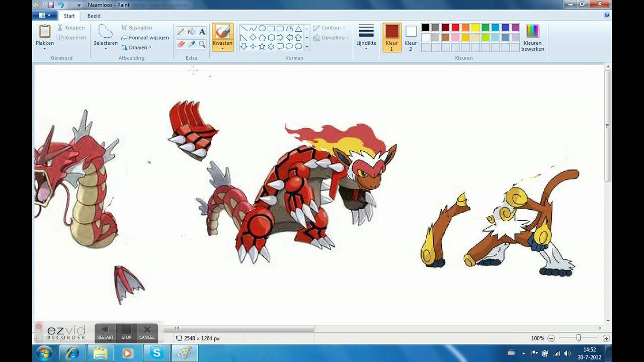Open the Lijndikte line thickness dropdown
This screenshot has width=644, height=362.
coord(366,37)
